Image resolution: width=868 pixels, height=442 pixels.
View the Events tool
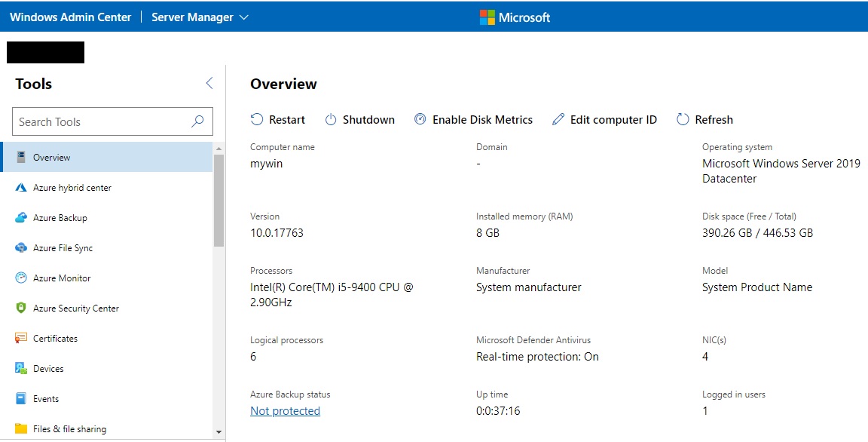[46, 398]
